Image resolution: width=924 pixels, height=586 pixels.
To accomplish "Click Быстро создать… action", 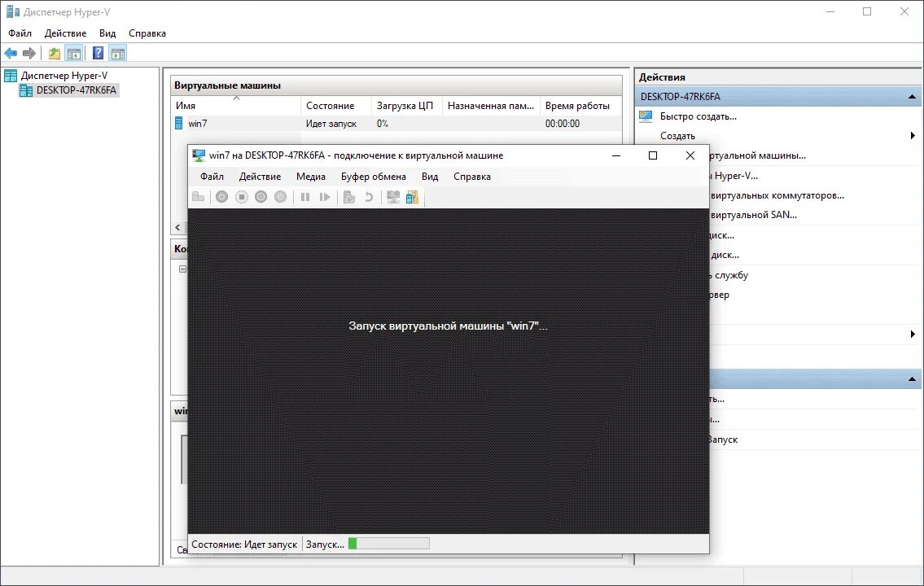I will coord(698,116).
